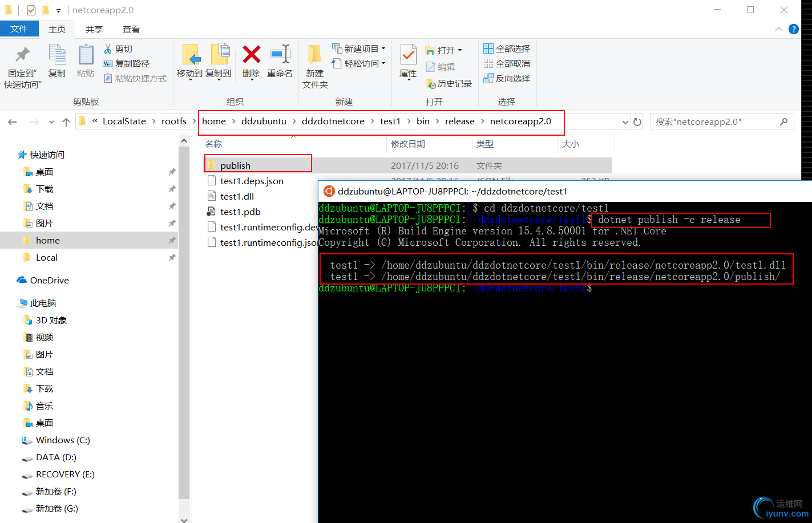Expand address bar history dropdown
Viewport: 812px width, 523px height.
pos(625,121)
